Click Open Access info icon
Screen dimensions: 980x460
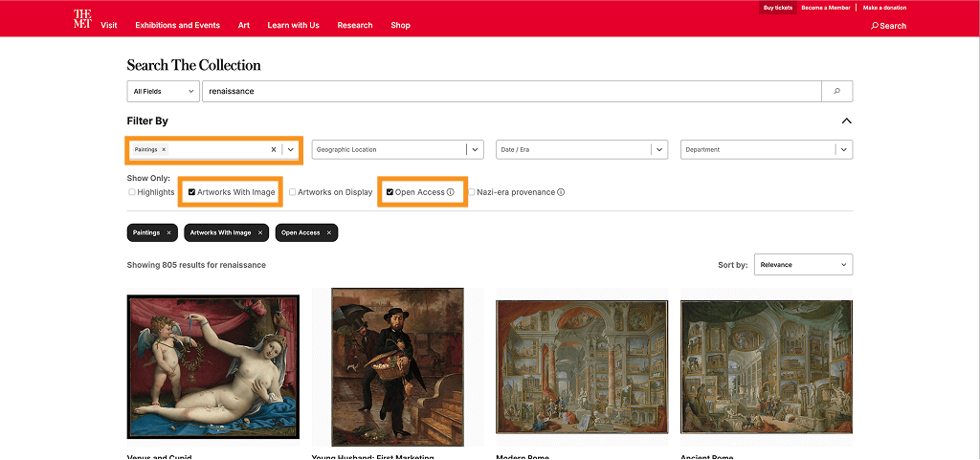(450, 192)
